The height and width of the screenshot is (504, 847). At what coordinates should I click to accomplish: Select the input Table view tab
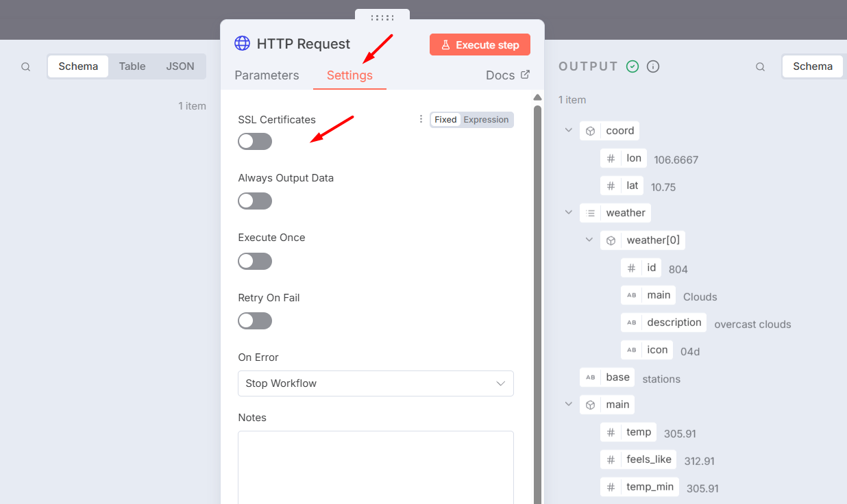tap(132, 66)
